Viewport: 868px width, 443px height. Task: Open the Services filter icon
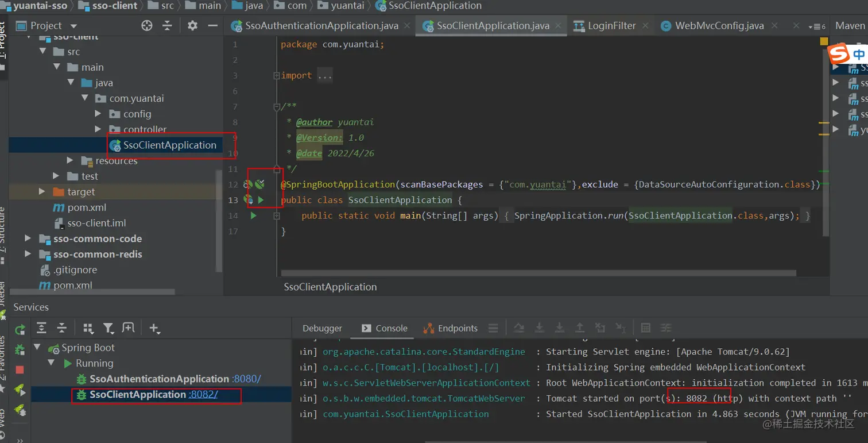(x=108, y=328)
